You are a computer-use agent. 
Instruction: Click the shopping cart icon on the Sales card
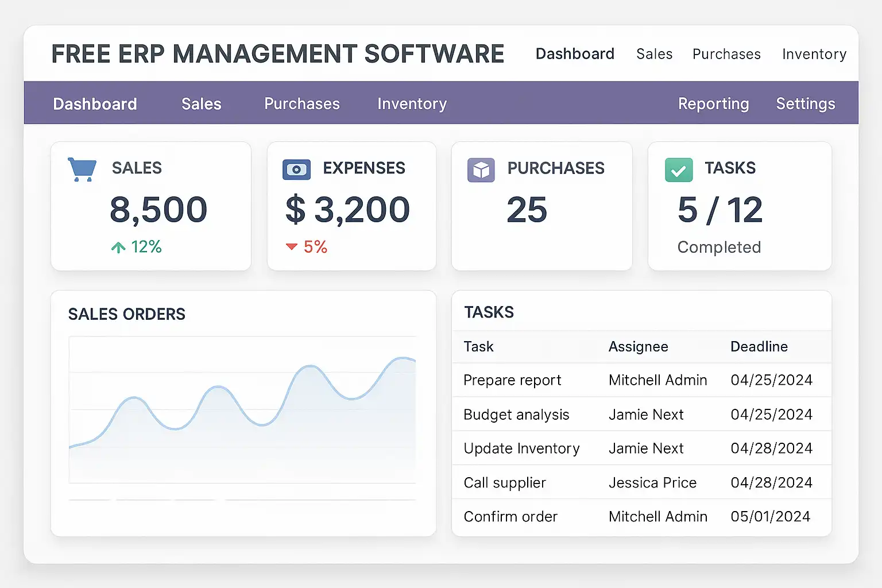(x=82, y=169)
